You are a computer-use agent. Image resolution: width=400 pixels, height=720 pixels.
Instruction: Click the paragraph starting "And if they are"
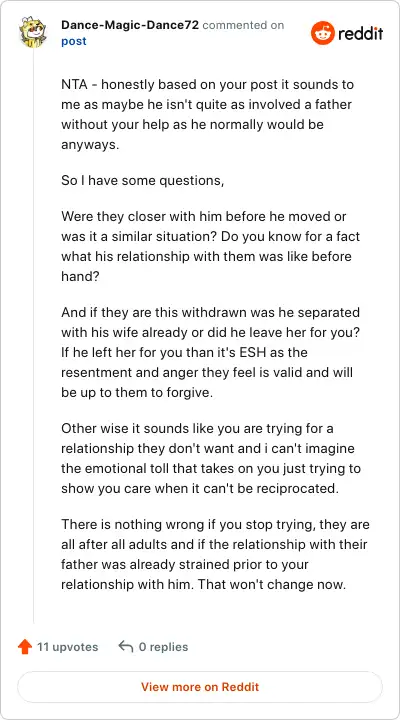[210, 353]
